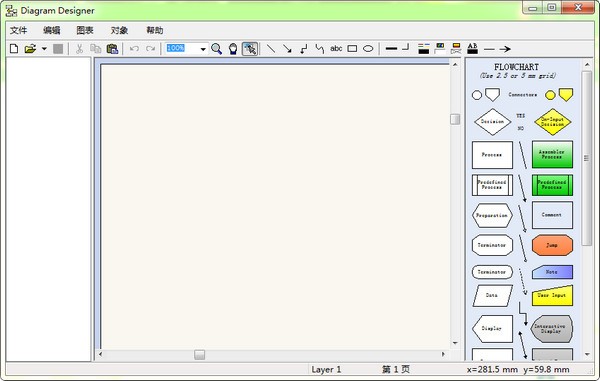Viewport: 600px width, 381px height.
Task: Pick the Comment box shape
Action: (552, 215)
